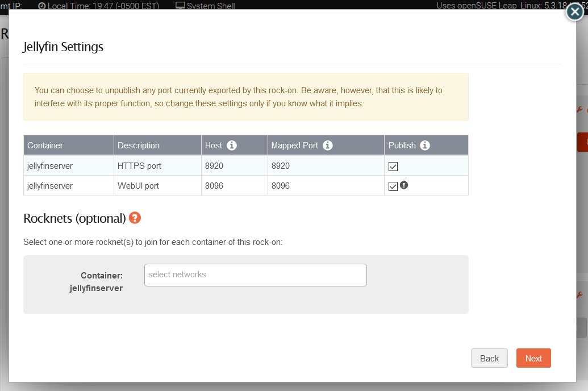The height and width of the screenshot is (391, 588).
Task: Uncheck Publish for HTTPS port 8920
Action: coord(393,166)
